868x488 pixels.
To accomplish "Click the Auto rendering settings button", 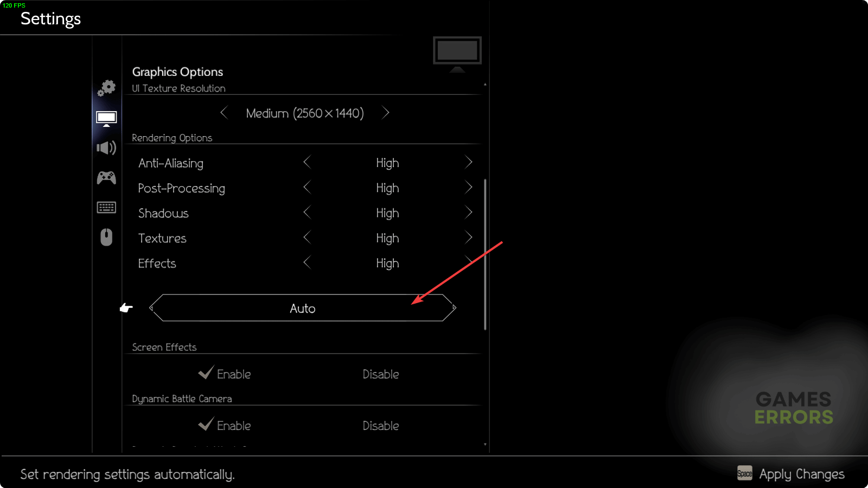I will tap(303, 308).
